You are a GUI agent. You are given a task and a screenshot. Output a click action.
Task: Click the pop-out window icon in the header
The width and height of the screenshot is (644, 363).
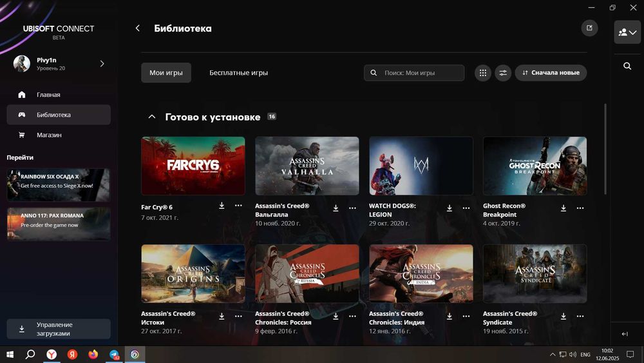pyautogui.click(x=589, y=28)
